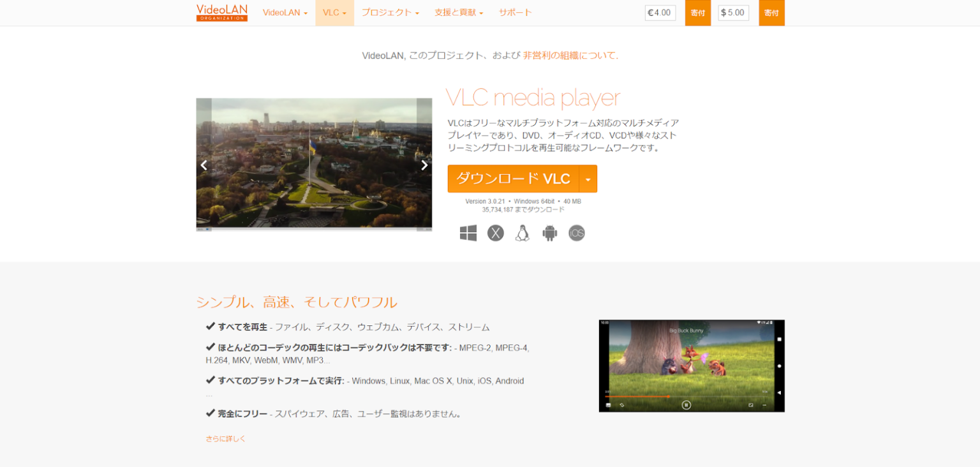The width and height of the screenshot is (980, 467).
Task: Open the 支援と貢献 dropdown
Action: click(458, 12)
